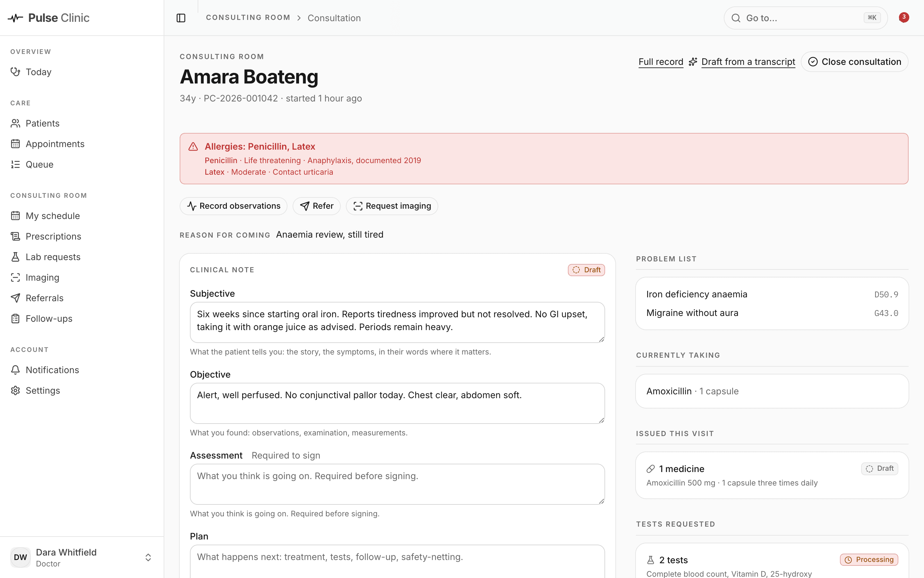Open Lab requests in the sidebar
924x578 pixels.
(x=82, y=257)
